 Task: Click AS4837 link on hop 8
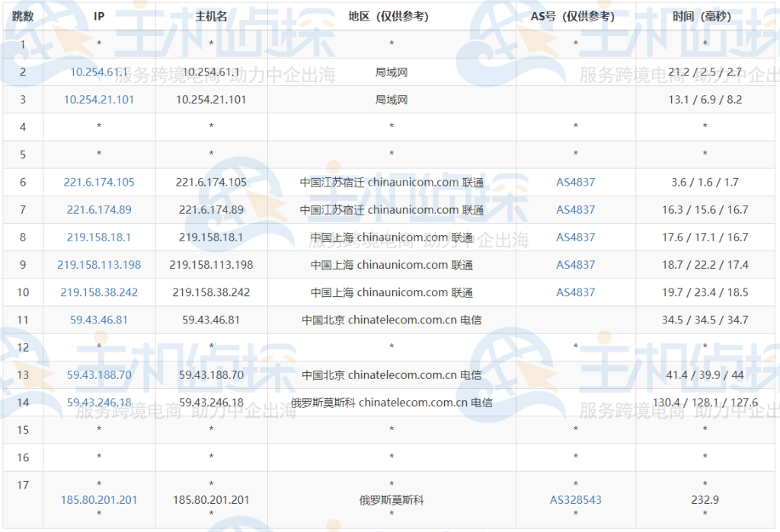(x=575, y=237)
